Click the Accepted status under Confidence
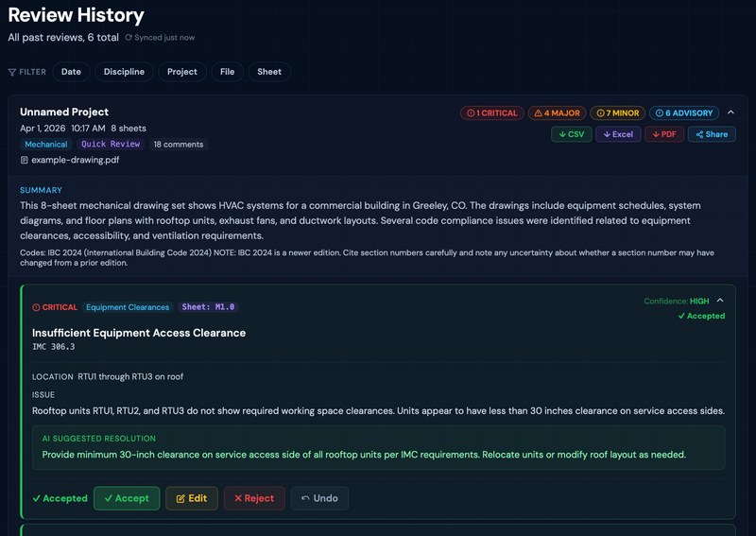This screenshot has width=756, height=536. 701,316
